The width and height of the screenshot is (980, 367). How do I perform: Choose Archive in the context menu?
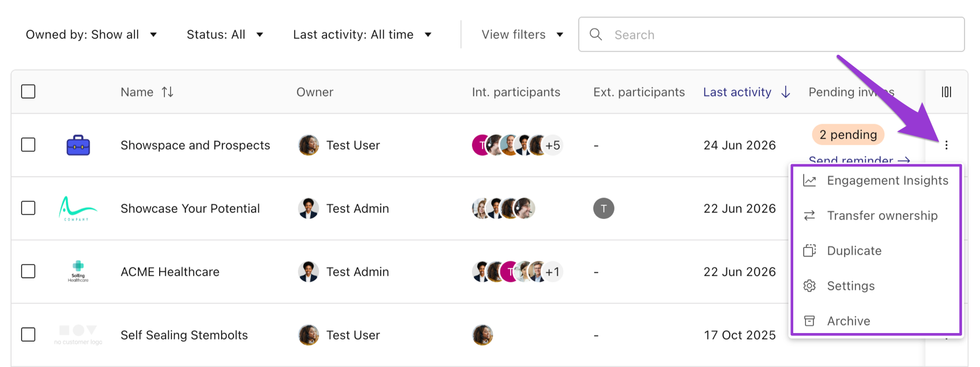pyautogui.click(x=876, y=321)
